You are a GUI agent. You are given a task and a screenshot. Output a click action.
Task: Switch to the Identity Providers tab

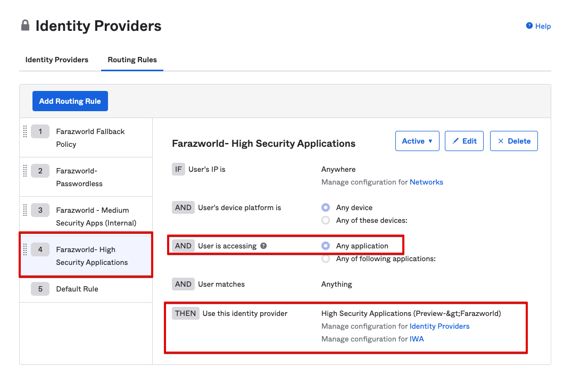click(57, 60)
